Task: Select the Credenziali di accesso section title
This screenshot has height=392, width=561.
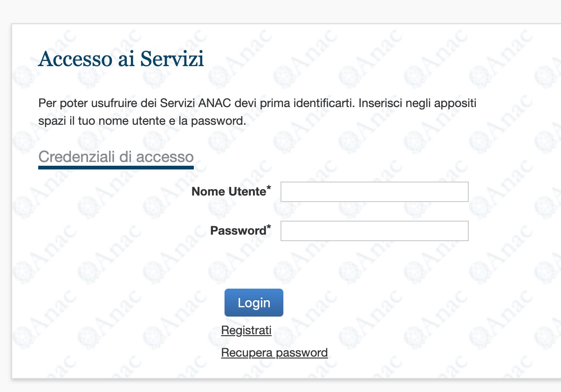Action: click(x=116, y=157)
